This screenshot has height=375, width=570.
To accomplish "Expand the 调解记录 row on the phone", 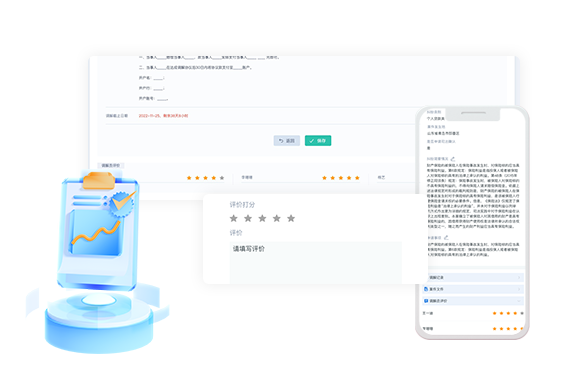I will pos(473,277).
